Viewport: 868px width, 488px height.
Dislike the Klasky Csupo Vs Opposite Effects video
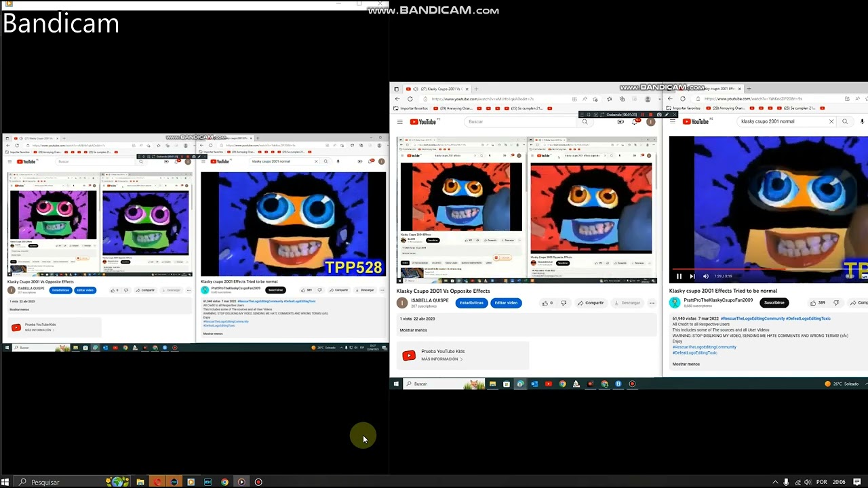click(563, 303)
